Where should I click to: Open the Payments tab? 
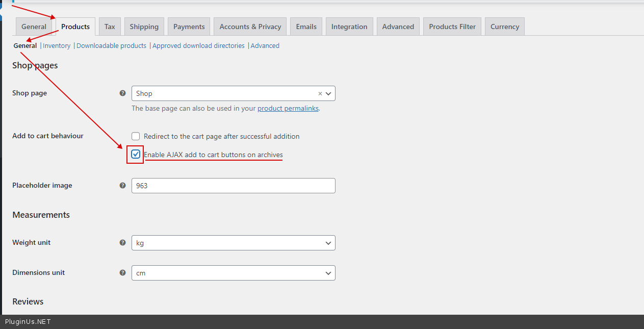(x=189, y=27)
